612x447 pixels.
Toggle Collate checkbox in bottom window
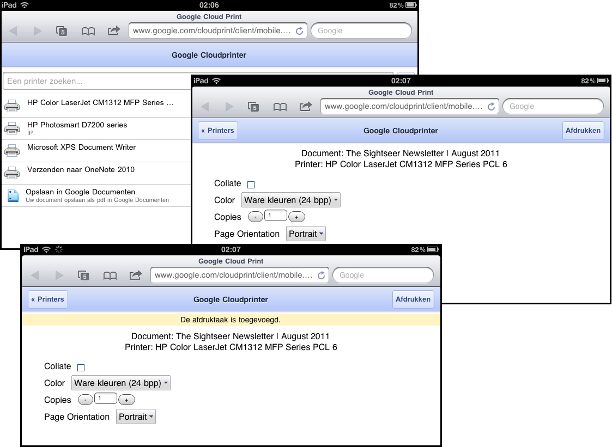[x=81, y=367]
